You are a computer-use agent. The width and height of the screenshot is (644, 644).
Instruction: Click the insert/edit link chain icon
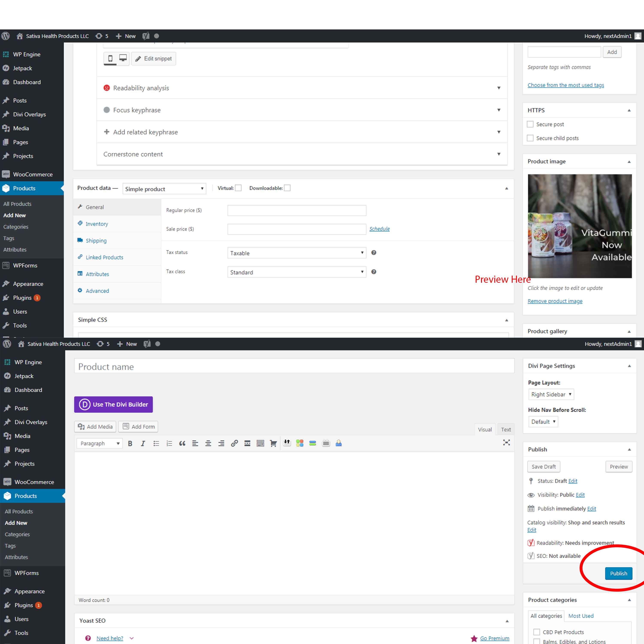coord(234,443)
